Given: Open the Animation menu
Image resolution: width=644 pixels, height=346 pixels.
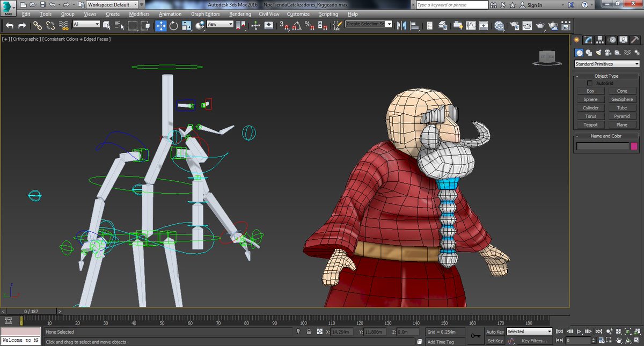Looking at the screenshot, I should (170, 14).
